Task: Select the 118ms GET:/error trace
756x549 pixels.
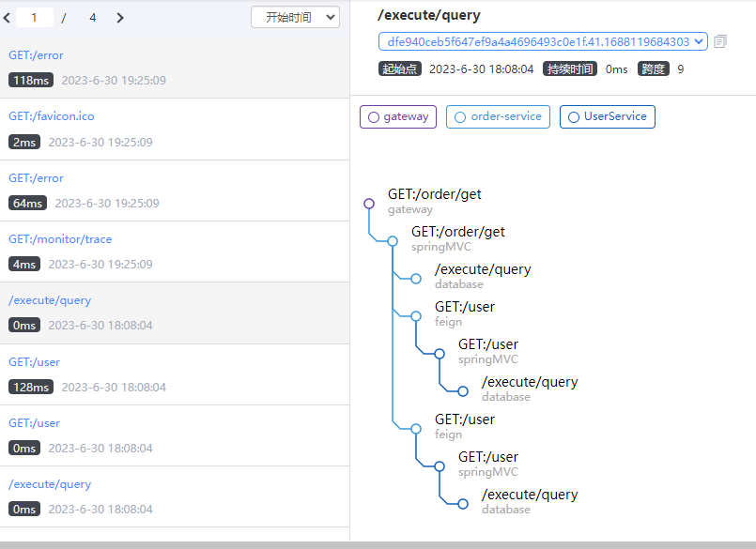Action: tap(36, 55)
